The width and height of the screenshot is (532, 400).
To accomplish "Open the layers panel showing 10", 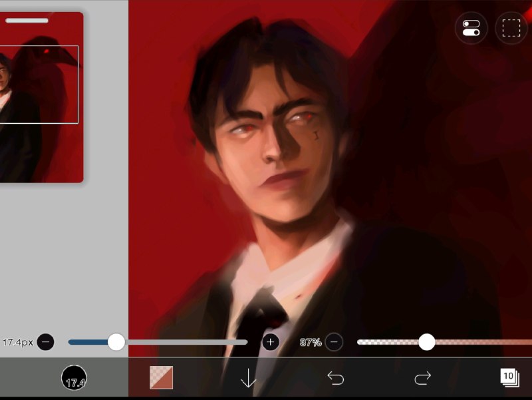I will click(x=509, y=377).
